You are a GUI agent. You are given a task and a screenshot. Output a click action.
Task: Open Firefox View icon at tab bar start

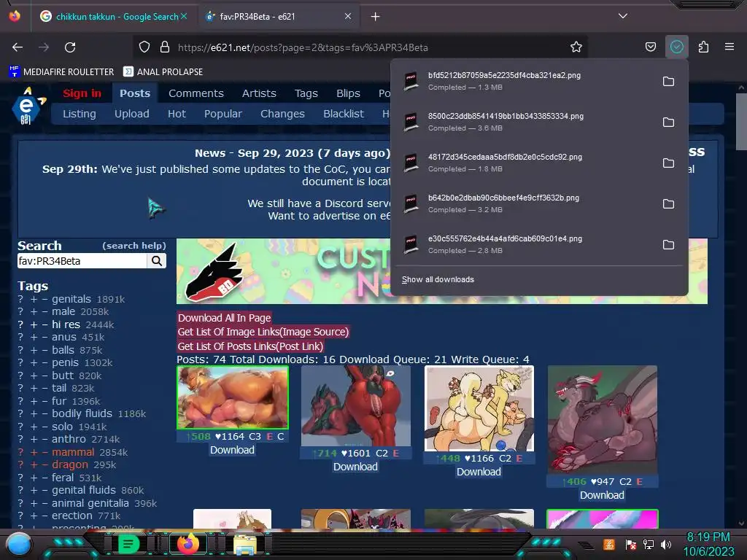15,16
